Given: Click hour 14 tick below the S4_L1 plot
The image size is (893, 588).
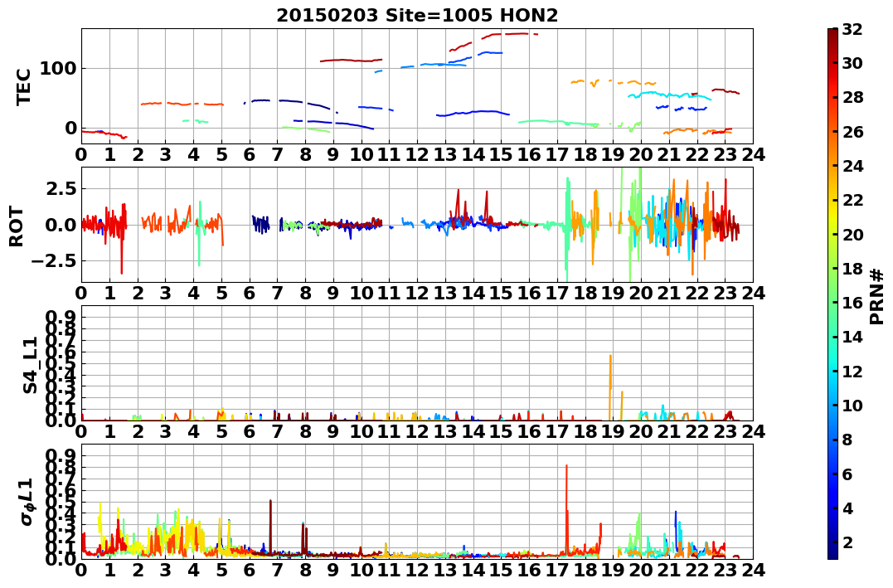Looking at the screenshot, I should point(473,431).
